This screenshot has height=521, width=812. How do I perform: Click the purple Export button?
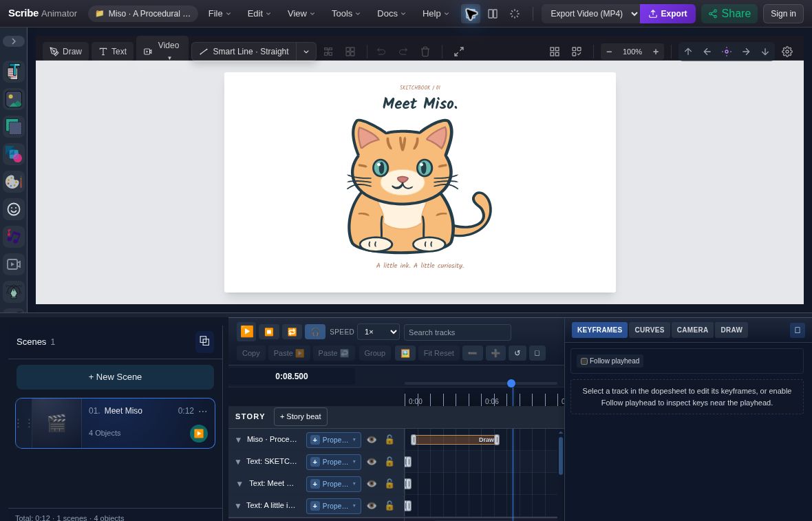click(x=667, y=14)
